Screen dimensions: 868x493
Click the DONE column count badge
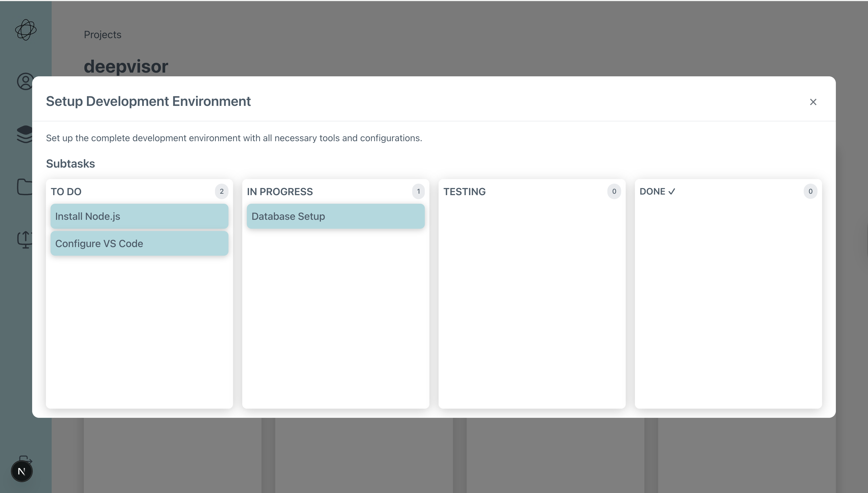pyautogui.click(x=810, y=191)
